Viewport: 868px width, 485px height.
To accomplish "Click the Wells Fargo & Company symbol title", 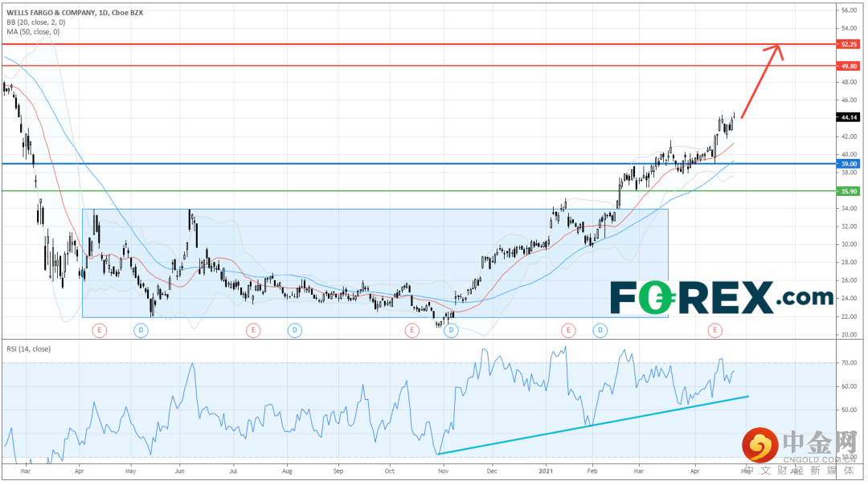I will tap(75, 13).
